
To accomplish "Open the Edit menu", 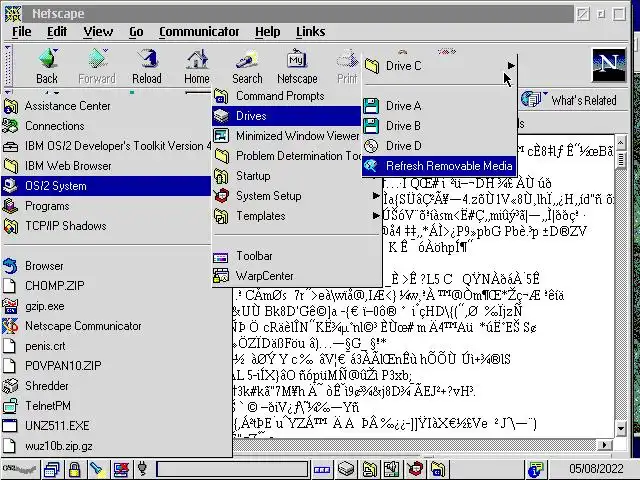I will (57, 31).
